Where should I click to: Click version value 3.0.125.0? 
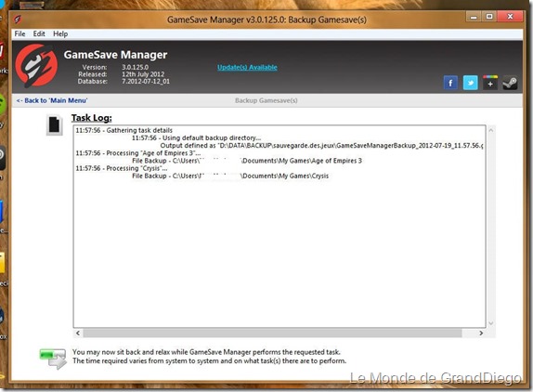(135, 67)
